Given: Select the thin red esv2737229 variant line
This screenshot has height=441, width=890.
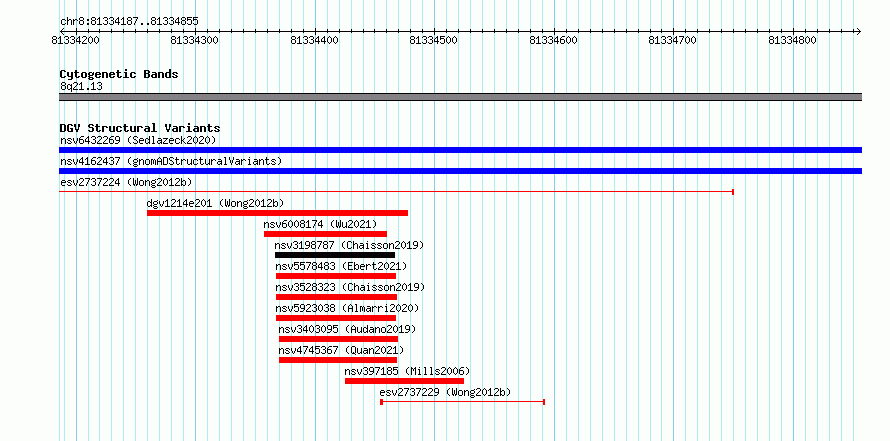Looking at the screenshot, I should pyautogui.click(x=463, y=402).
